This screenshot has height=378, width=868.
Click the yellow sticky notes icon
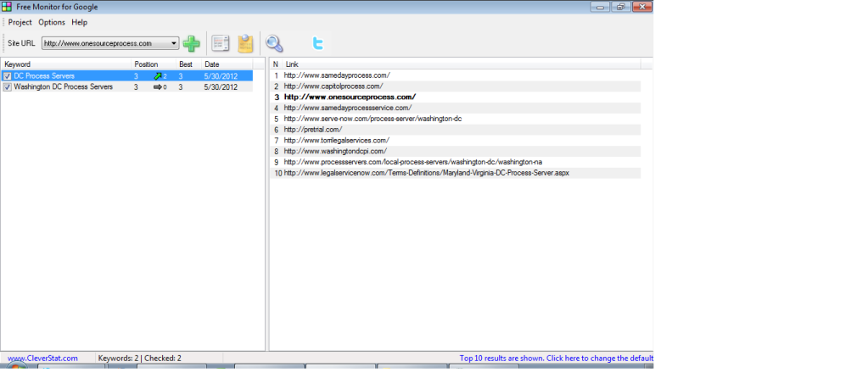tap(246, 44)
